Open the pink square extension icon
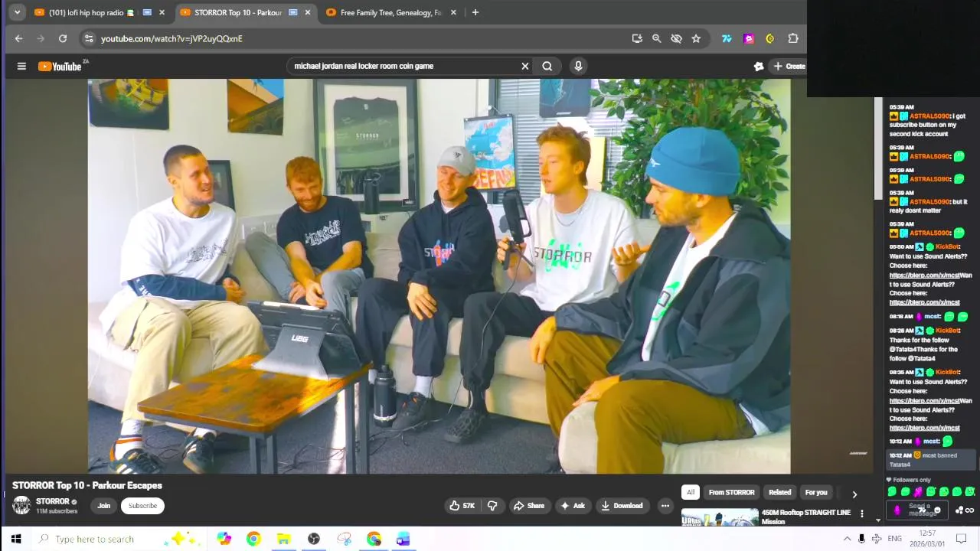This screenshot has width=980, height=551. pyautogui.click(x=749, y=38)
